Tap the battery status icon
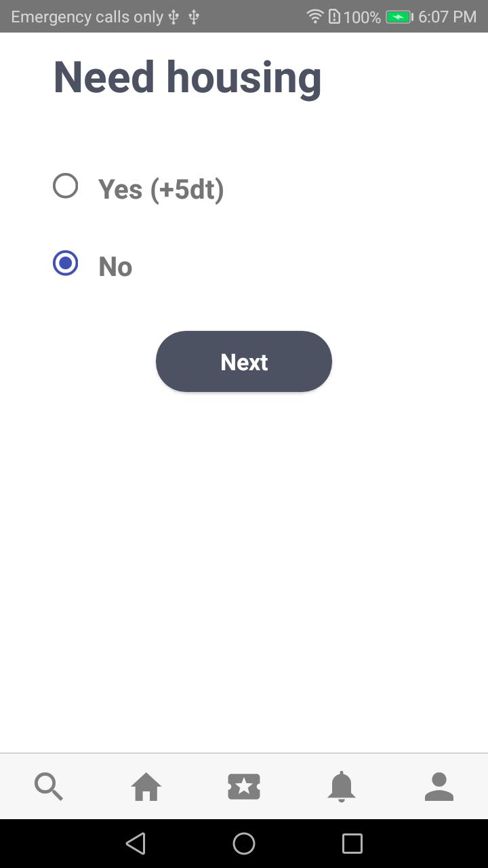Viewport: 488px width, 868px height. click(x=399, y=17)
